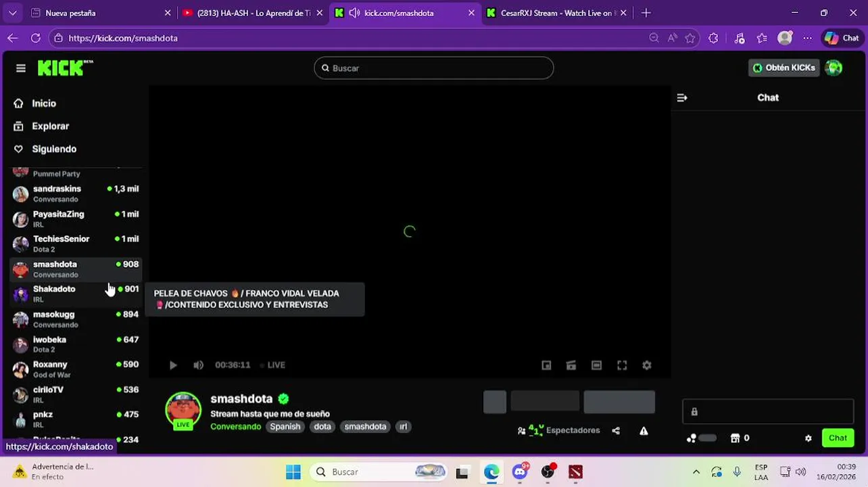This screenshot has width=868, height=487.
Task: Open iwobeka channel in sidebar
Action: [76, 345]
